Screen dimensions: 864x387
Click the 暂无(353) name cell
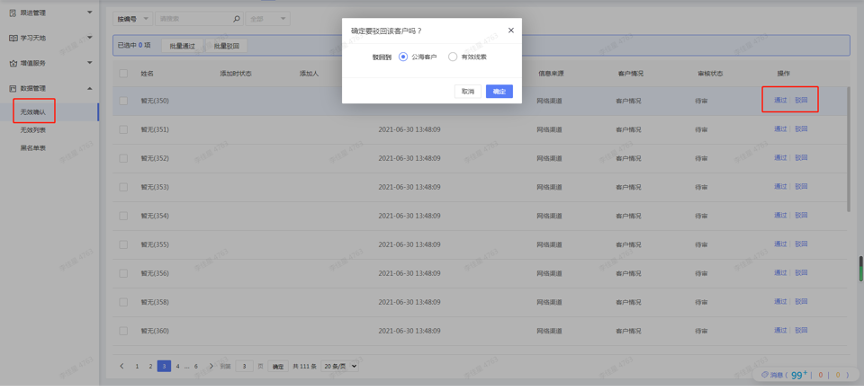point(155,187)
